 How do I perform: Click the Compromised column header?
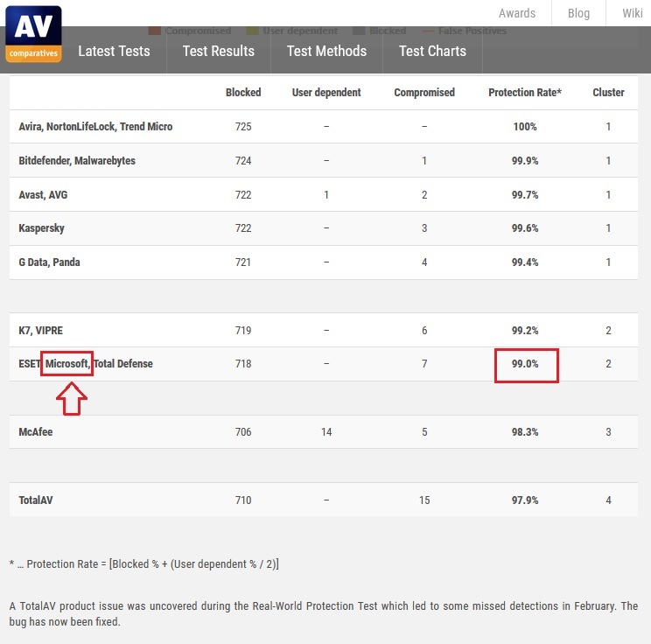(x=424, y=93)
